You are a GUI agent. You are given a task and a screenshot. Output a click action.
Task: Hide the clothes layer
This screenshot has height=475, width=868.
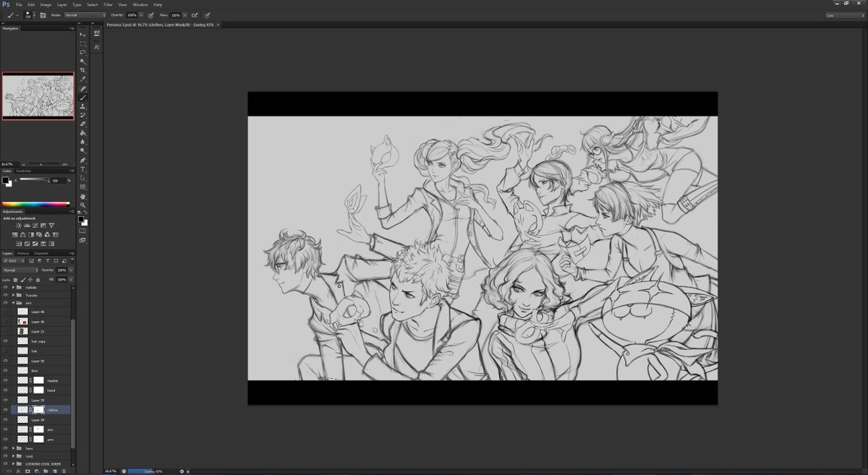coord(5,410)
